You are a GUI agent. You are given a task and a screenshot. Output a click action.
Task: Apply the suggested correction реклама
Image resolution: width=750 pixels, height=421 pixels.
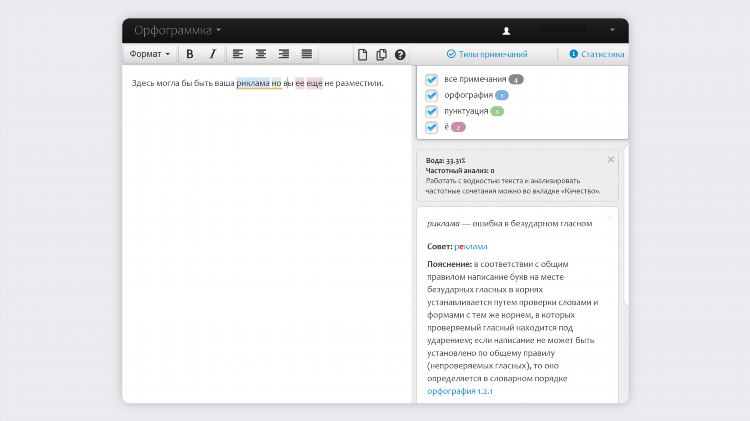click(471, 246)
